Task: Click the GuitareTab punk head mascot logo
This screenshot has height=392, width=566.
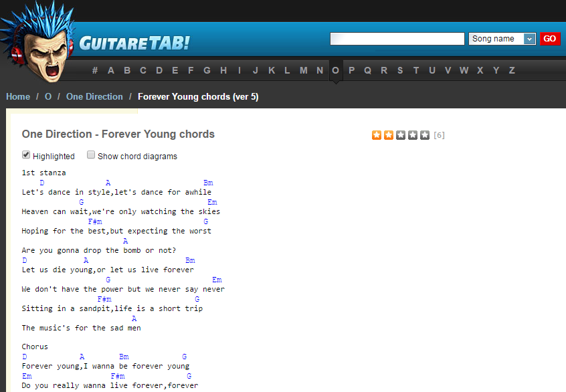Action: coord(38,41)
